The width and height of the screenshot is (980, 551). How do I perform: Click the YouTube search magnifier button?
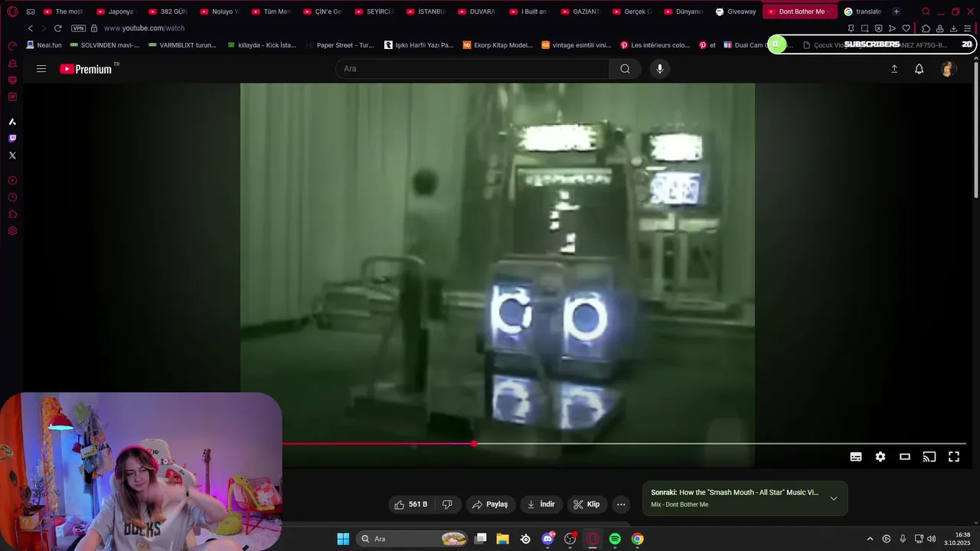pos(625,69)
